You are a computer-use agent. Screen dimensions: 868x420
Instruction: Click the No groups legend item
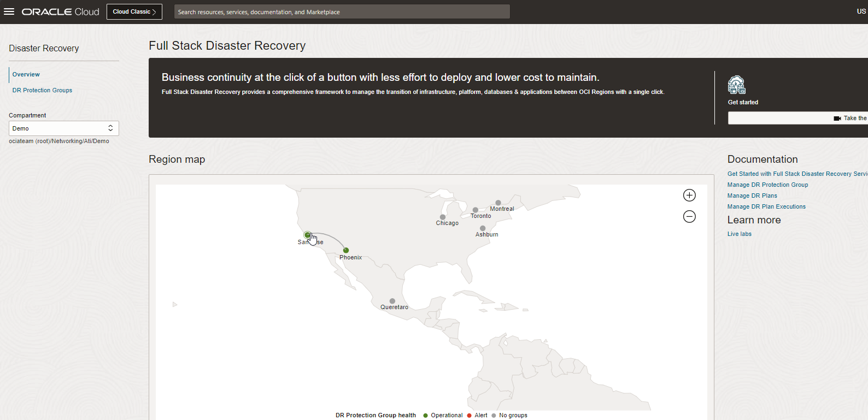pos(509,415)
